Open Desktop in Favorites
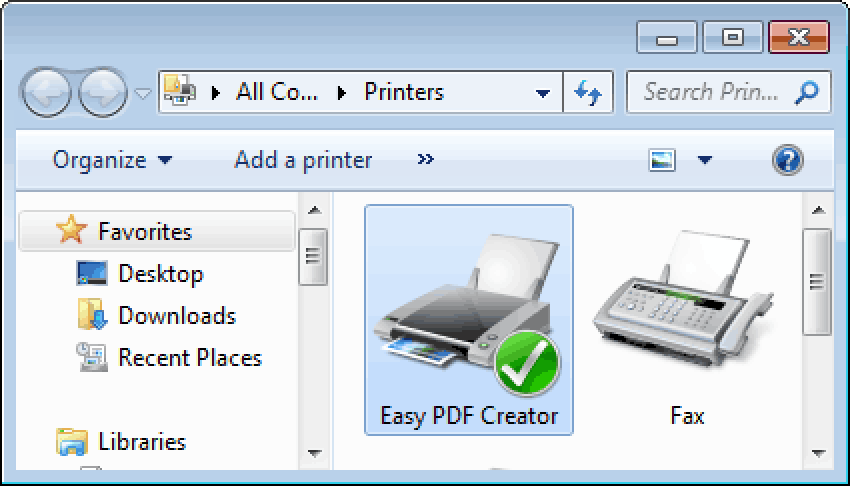 click(x=160, y=274)
